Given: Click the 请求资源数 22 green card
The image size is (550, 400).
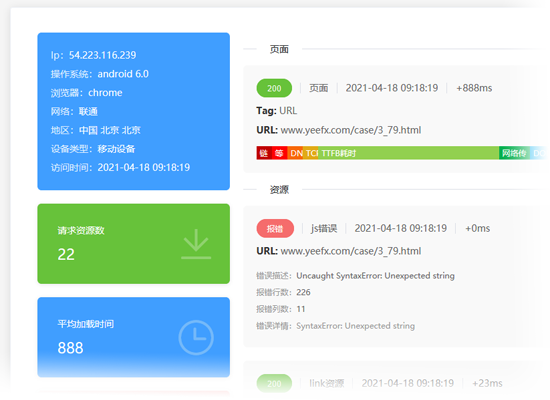Looking at the screenshot, I should pyautogui.click(x=134, y=244).
